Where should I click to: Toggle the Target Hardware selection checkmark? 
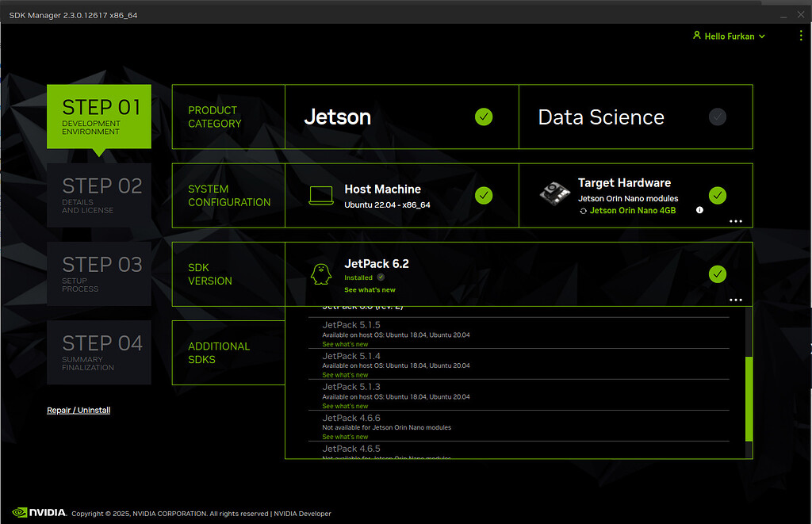(x=717, y=195)
